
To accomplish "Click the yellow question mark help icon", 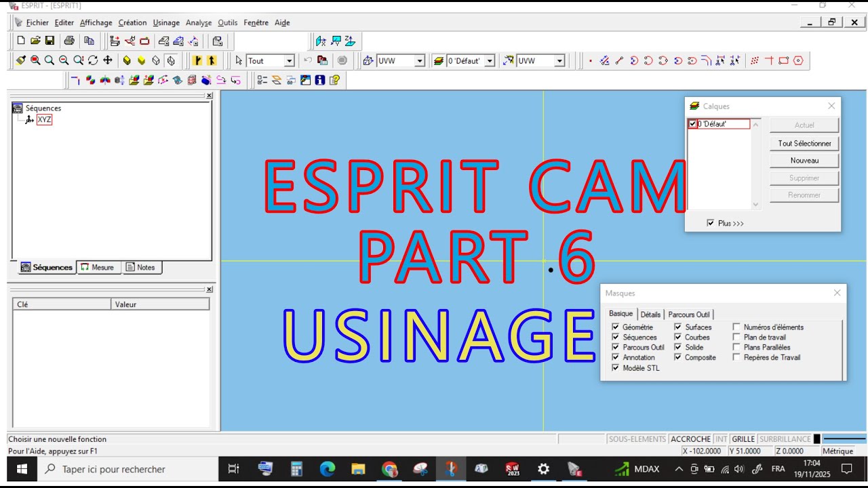I will click(x=334, y=80).
